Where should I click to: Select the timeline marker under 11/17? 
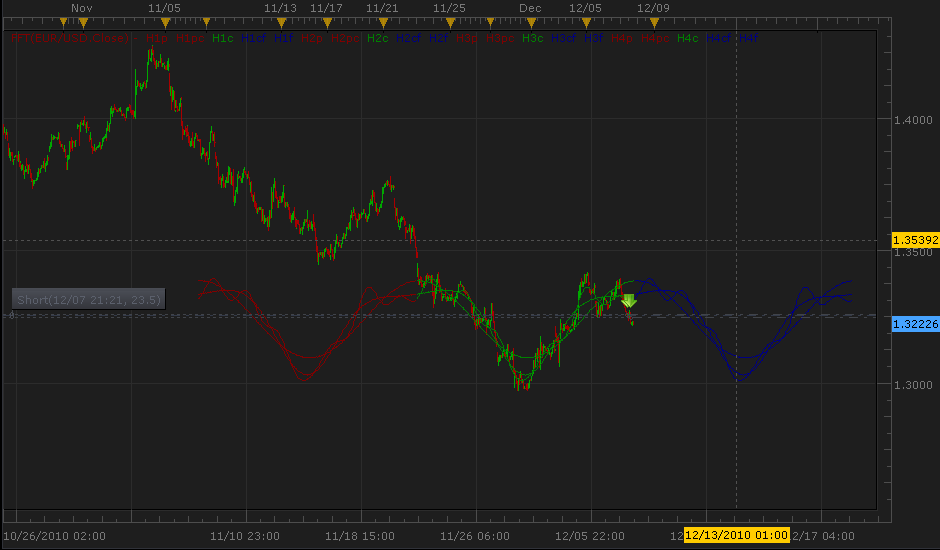click(327, 23)
